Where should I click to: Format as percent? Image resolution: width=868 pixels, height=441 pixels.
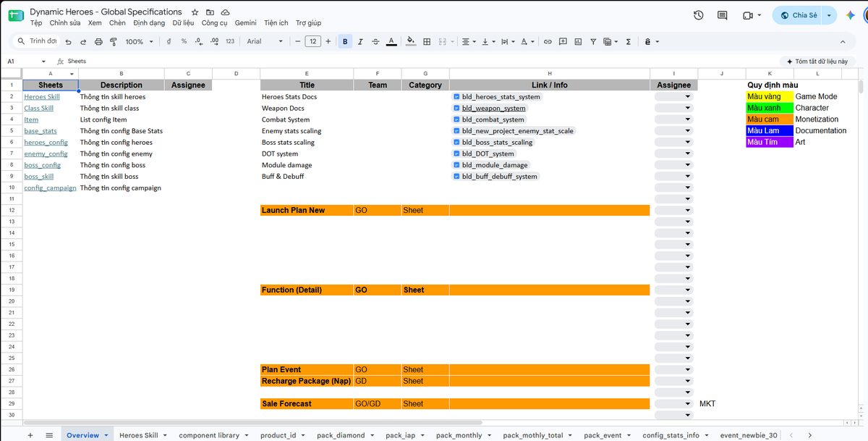coord(184,42)
